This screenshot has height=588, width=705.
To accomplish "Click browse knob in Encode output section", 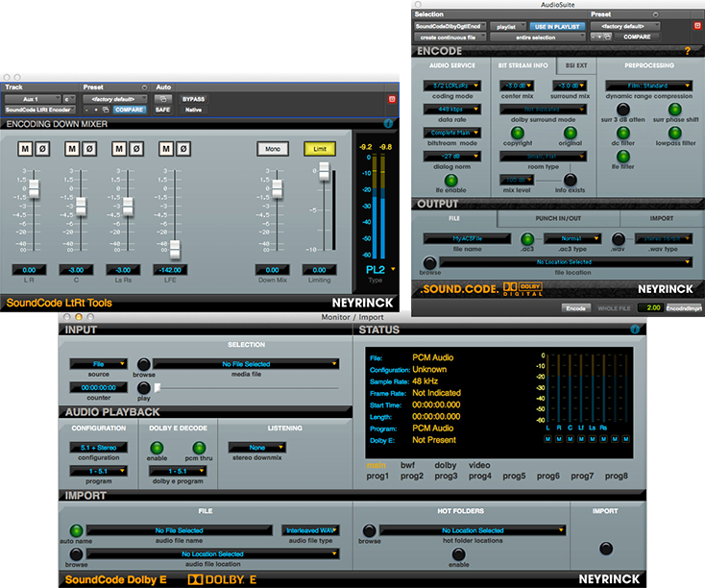I will pos(430,262).
